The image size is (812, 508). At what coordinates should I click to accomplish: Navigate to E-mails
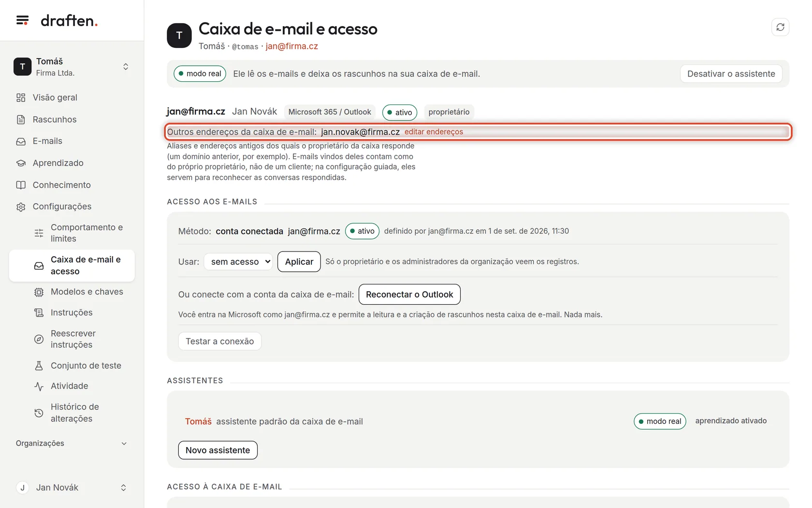point(47,141)
